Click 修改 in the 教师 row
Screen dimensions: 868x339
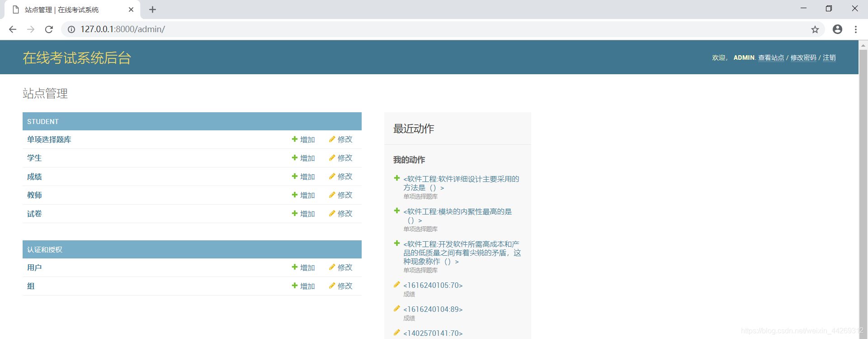pos(341,195)
